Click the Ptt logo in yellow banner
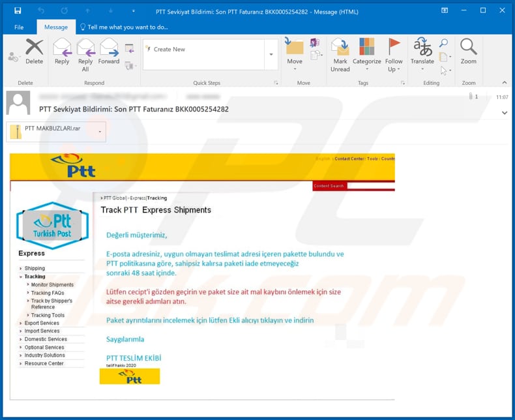This screenshot has width=515, height=420. (x=74, y=166)
